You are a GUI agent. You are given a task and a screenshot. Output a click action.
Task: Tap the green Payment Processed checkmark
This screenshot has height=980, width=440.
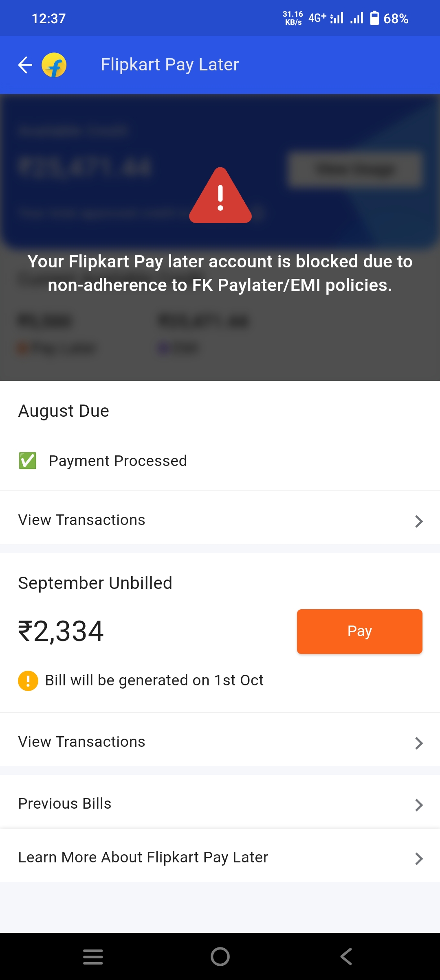click(x=28, y=461)
